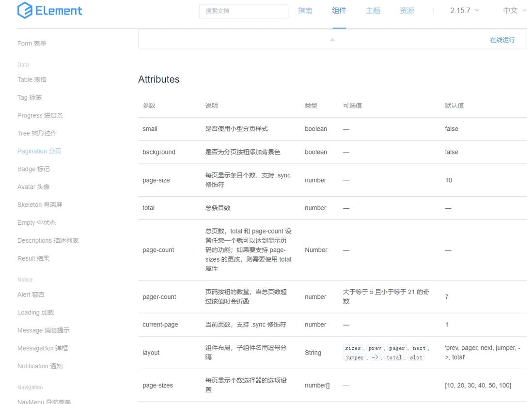This screenshot has width=532, height=404.
Task: Go to Empty 空状态 in sidebar
Action: coord(36,222)
